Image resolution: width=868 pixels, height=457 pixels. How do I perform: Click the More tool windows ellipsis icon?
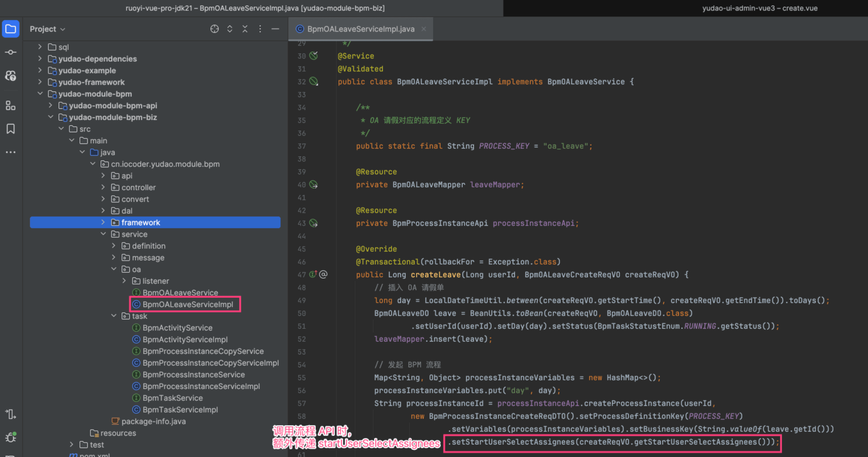pos(11,152)
